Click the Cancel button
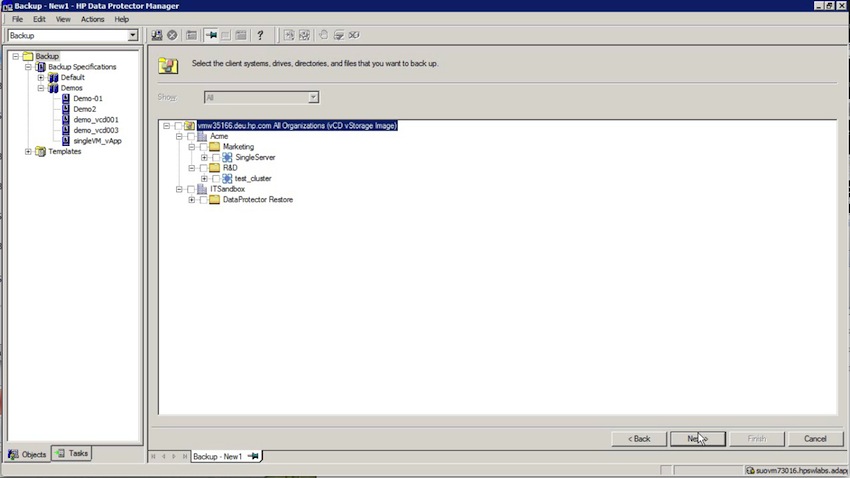Viewport: 850px width, 478px height. [815, 438]
